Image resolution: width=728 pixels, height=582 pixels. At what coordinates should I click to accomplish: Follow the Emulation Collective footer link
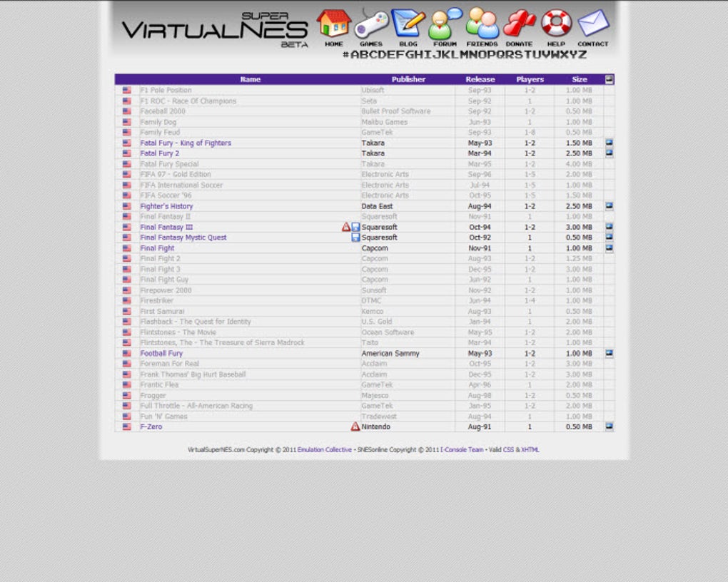click(x=325, y=449)
